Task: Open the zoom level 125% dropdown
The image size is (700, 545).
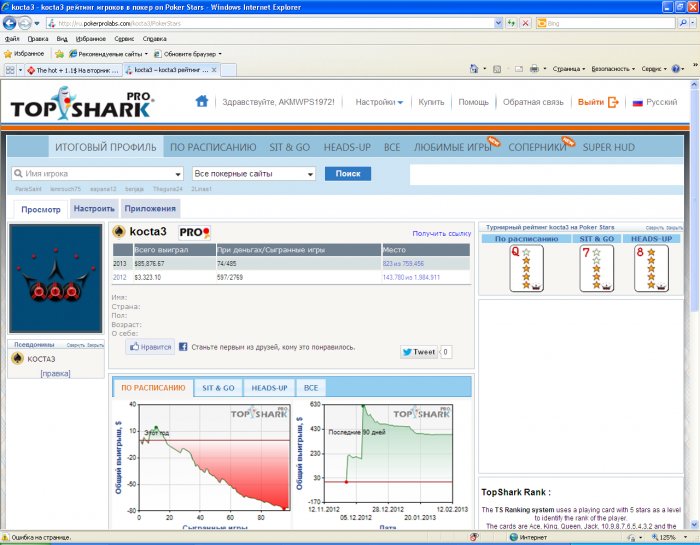Action: [x=685, y=537]
